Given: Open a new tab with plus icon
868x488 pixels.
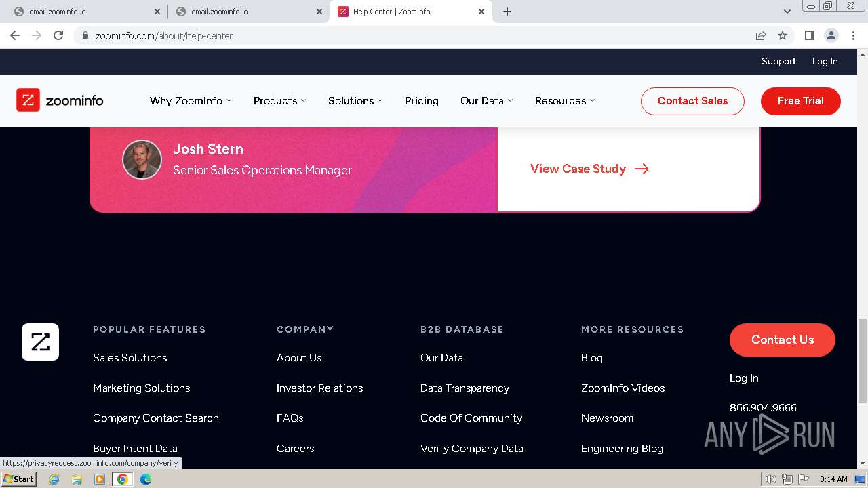Looking at the screenshot, I should pos(507,12).
